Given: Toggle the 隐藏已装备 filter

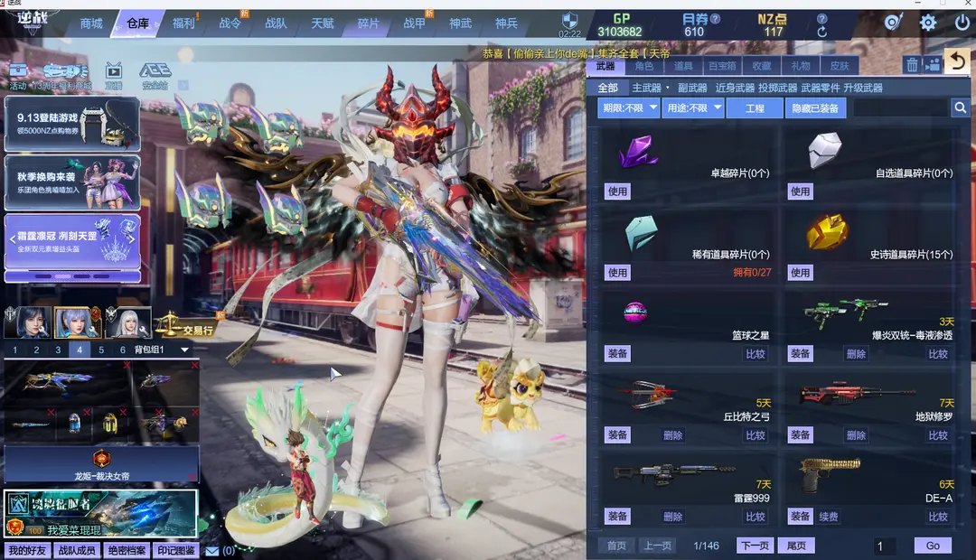Looking at the screenshot, I should tap(815, 108).
